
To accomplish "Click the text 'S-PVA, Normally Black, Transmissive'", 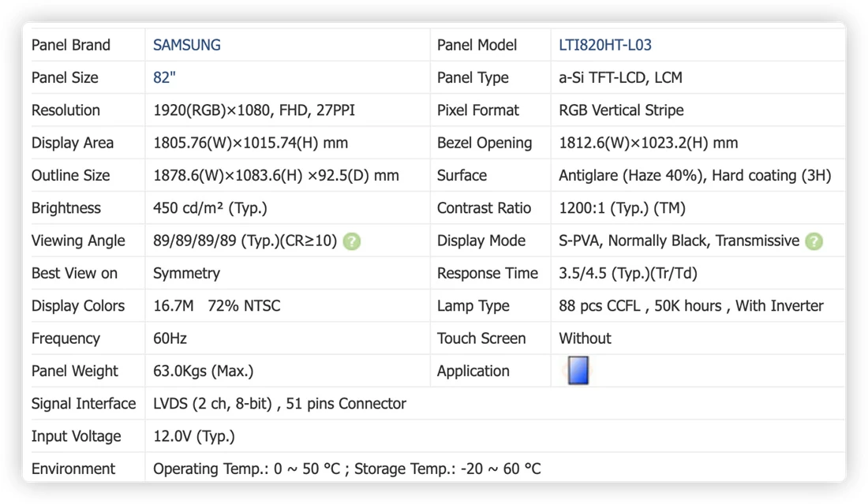I will 679,241.
